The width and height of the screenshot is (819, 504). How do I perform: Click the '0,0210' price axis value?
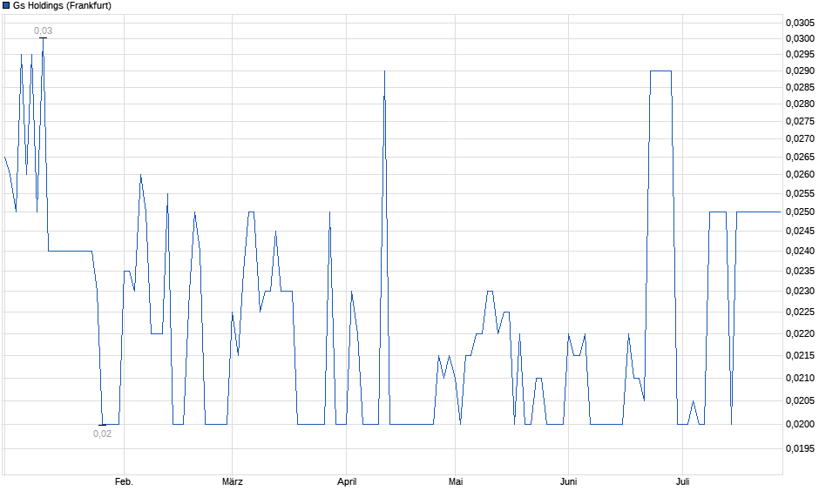(x=800, y=378)
